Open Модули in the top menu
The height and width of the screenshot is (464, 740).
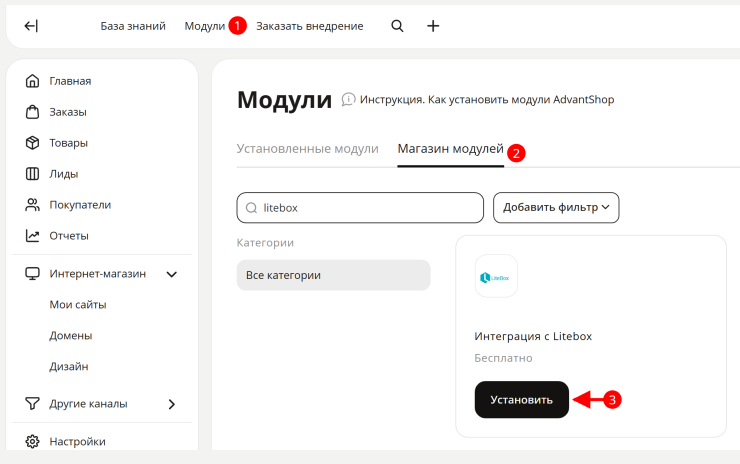[204, 26]
